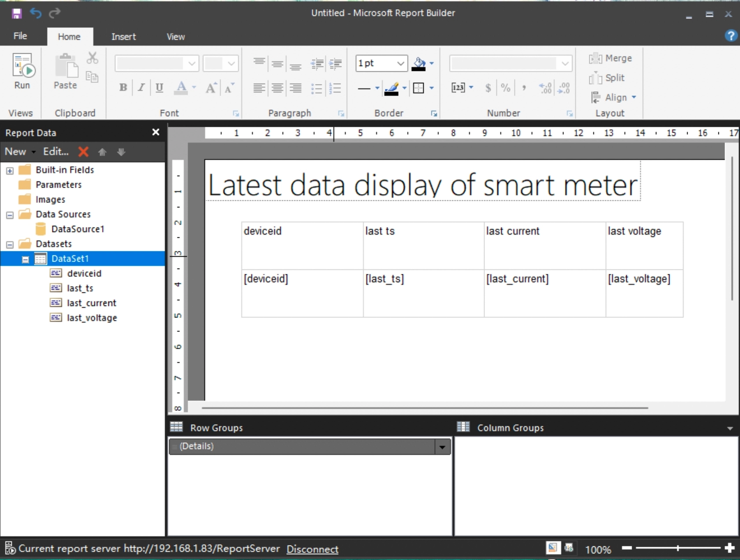Screen dimensions: 740x560
Task: Toggle Italic formatting
Action: 141,88
